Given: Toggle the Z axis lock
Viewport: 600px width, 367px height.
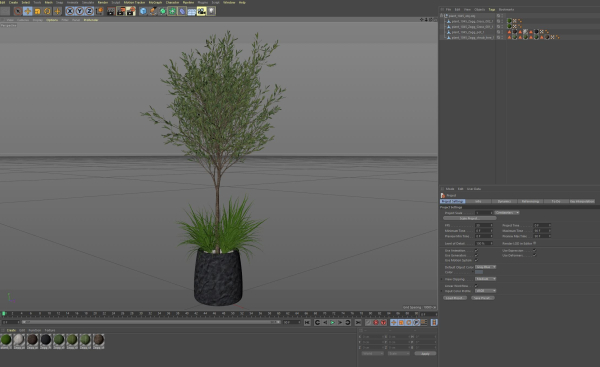Looking at the screenshot, I should [89, 11].
